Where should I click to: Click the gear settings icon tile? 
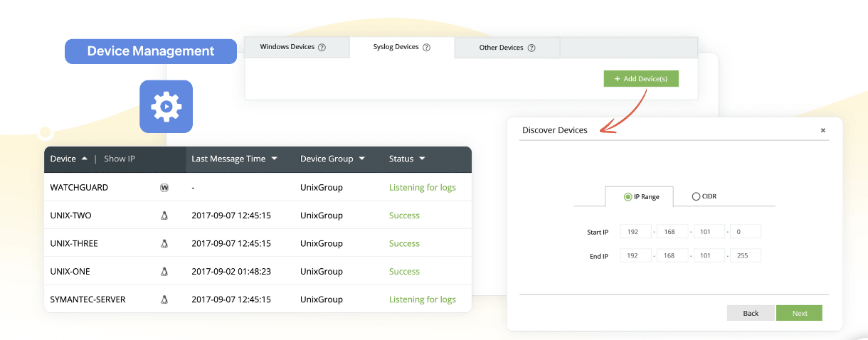[x=166, y=107]
